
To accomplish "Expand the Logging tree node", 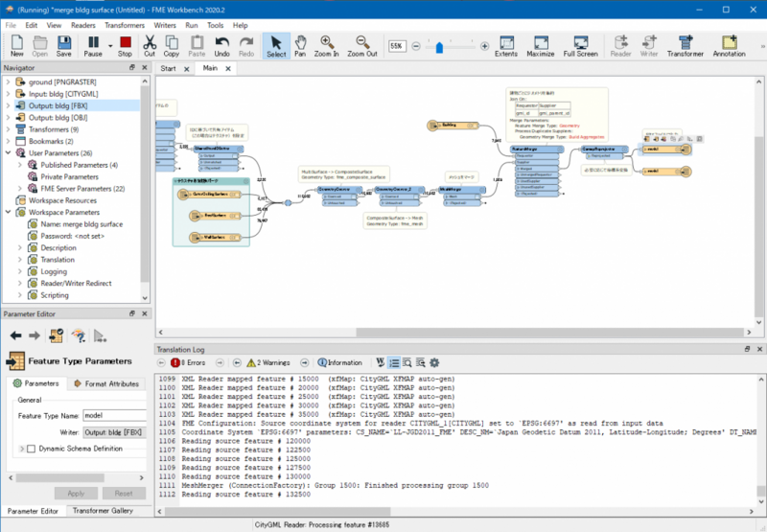I will [x=19, y=271].
